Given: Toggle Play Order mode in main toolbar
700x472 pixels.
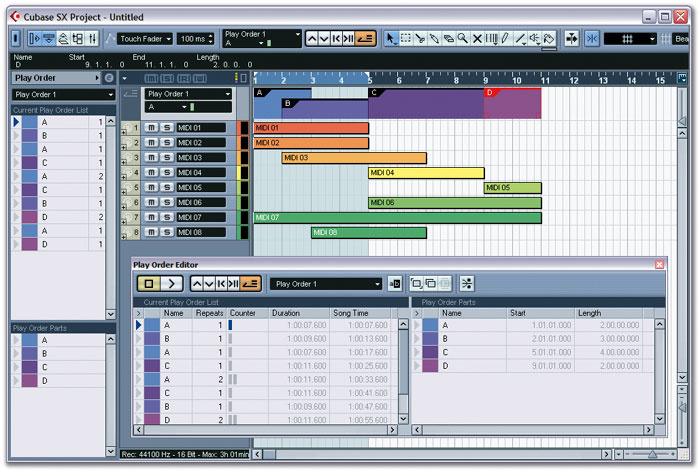Looking at the screenshot, I should (x=365, y=39).
